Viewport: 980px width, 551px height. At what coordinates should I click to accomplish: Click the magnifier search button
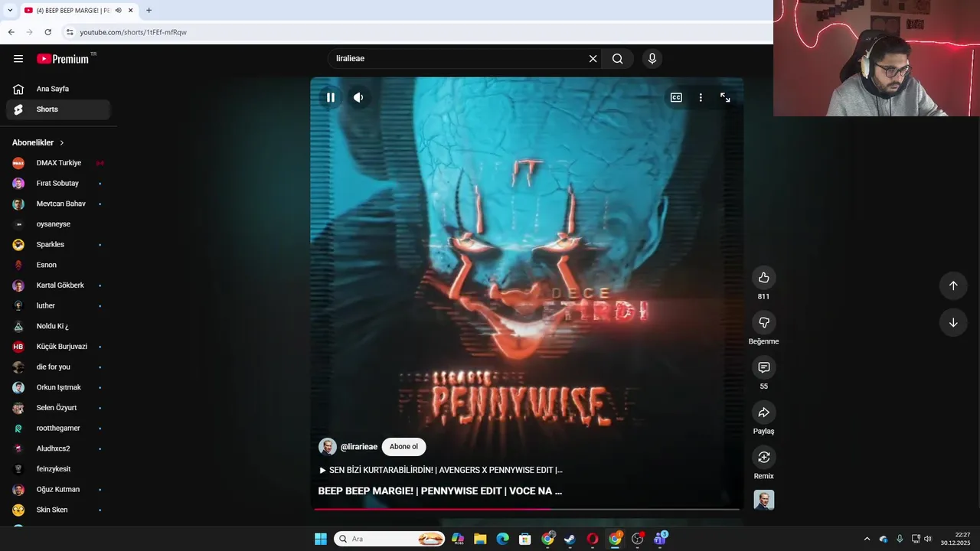[x=618, y=59]
